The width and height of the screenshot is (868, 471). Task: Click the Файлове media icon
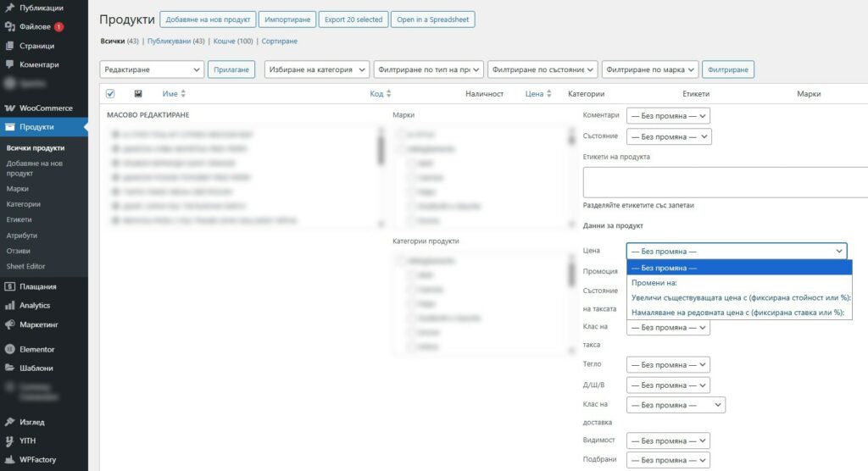point(10,26)
